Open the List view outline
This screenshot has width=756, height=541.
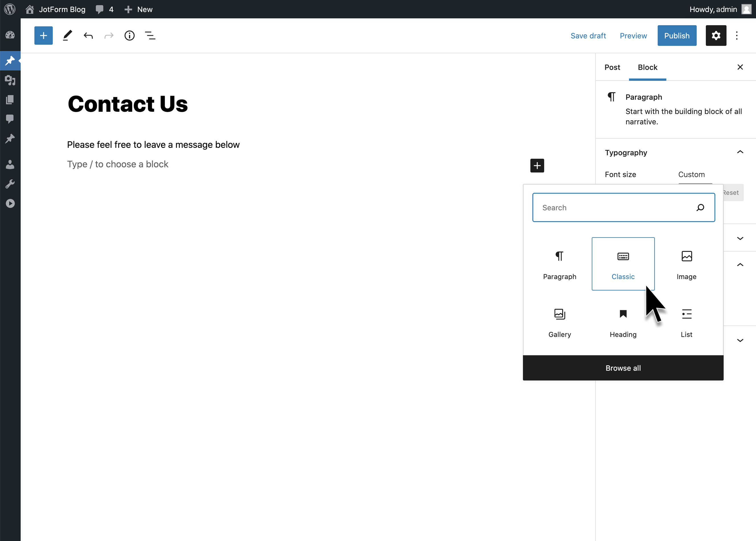[x=150, y=35]
